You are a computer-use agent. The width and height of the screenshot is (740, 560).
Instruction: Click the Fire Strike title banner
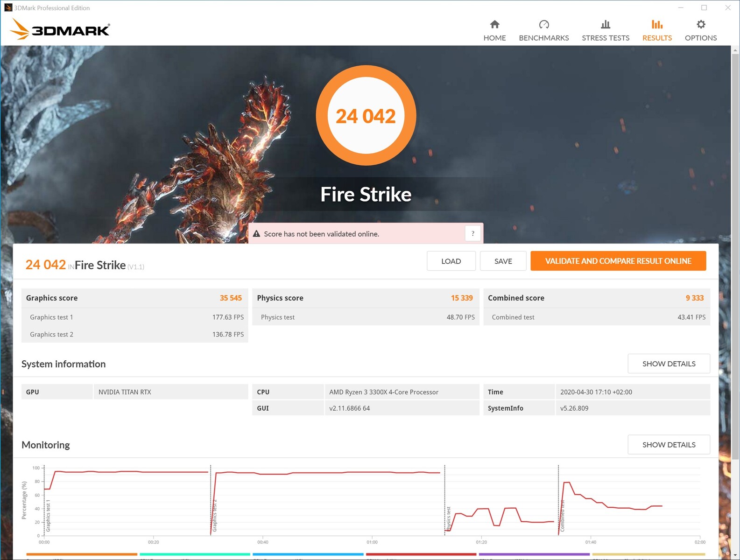point(366,194)
